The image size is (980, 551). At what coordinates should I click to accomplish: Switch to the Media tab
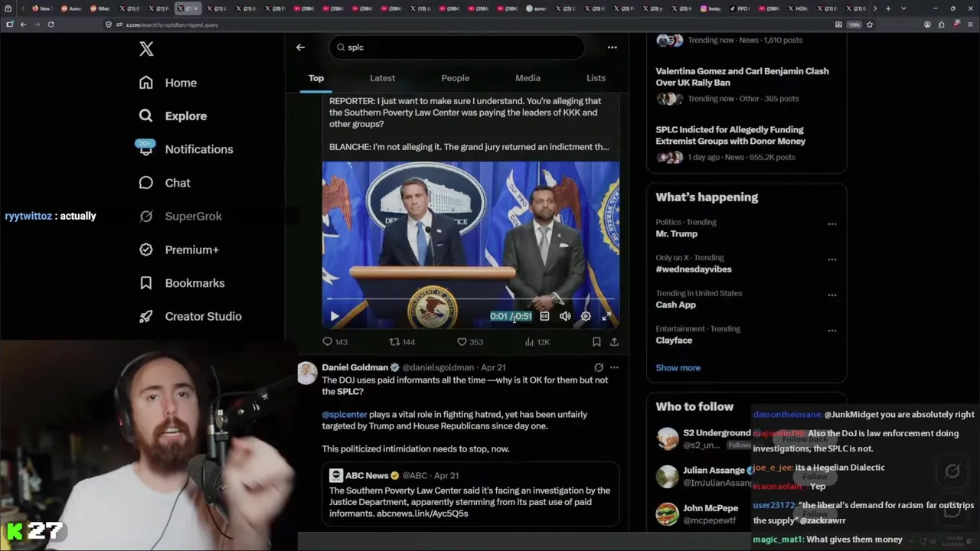[528, 78]
